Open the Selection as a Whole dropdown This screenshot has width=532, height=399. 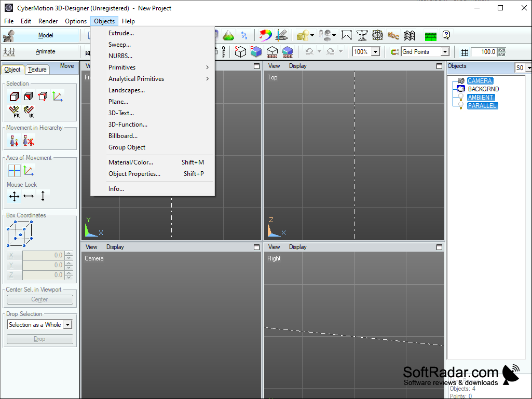click(68, 325)
